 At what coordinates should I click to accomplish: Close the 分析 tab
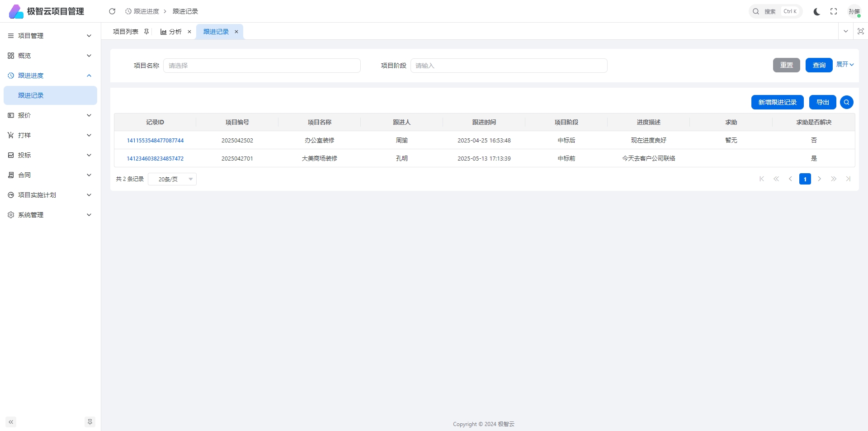[189, 32]
